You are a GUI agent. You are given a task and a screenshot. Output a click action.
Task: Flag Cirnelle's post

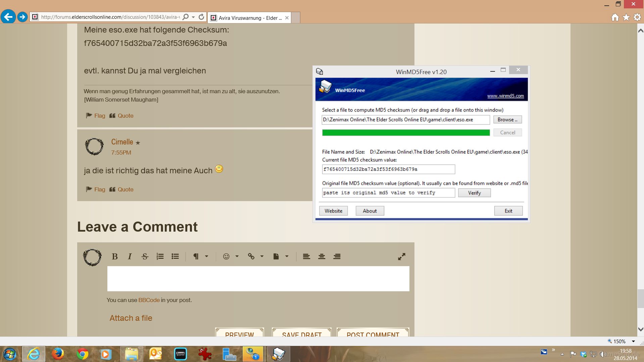(96, 189)
